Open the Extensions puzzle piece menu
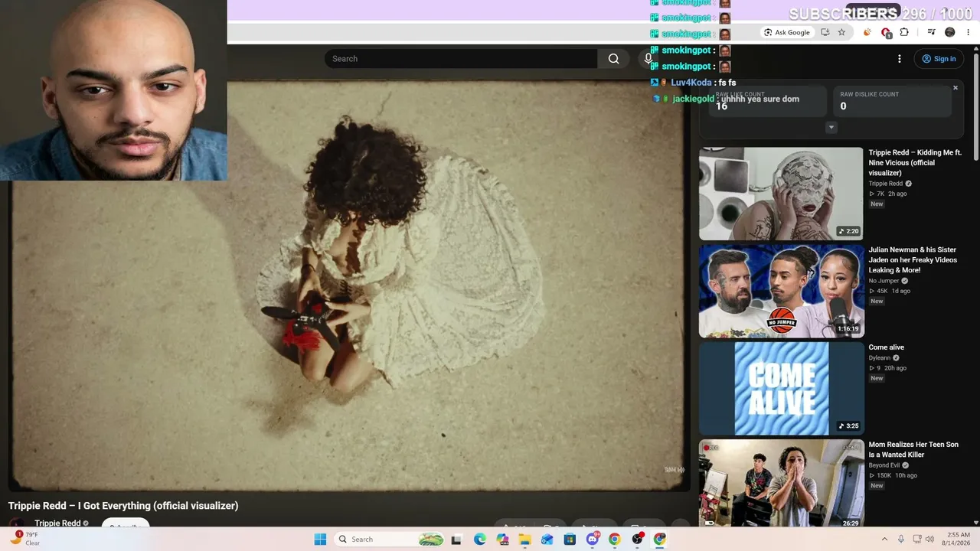980x551 pixels. (x=904, y=32)
